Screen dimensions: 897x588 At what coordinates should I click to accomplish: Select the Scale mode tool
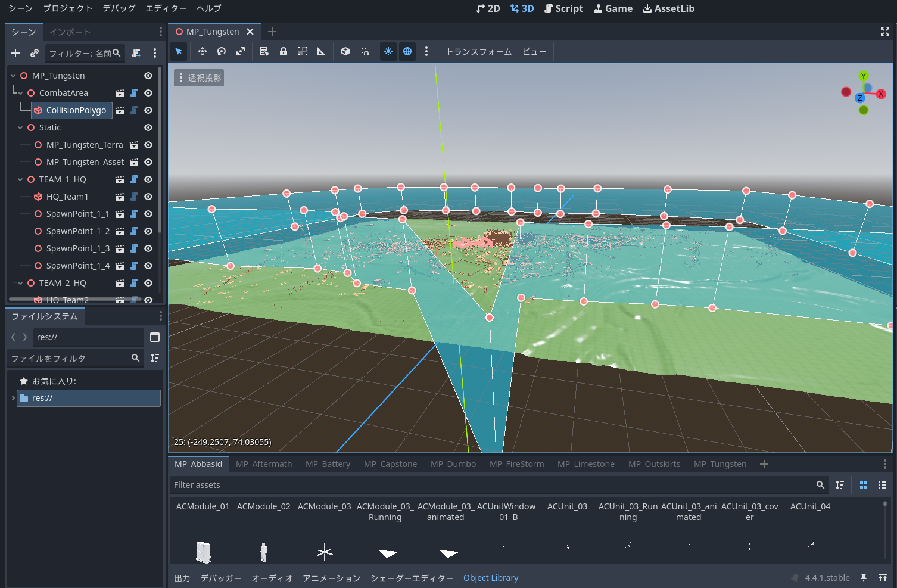[241, 52]
